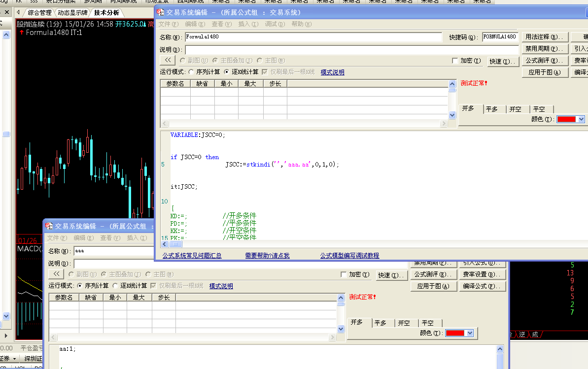The height and width of the screenshot is (369, 588).
Task: Click 名称 field containing Formula1480
Action: (313, 37)
